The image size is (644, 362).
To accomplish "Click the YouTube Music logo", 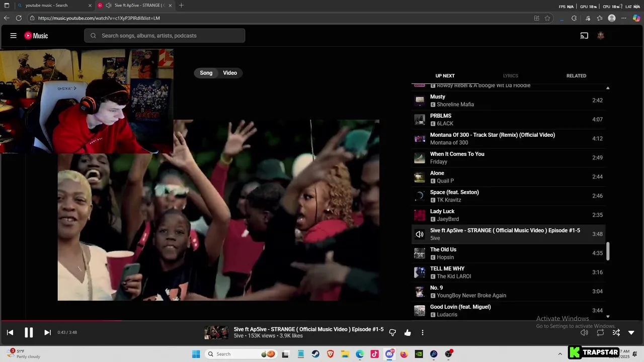I will point(36,36).
